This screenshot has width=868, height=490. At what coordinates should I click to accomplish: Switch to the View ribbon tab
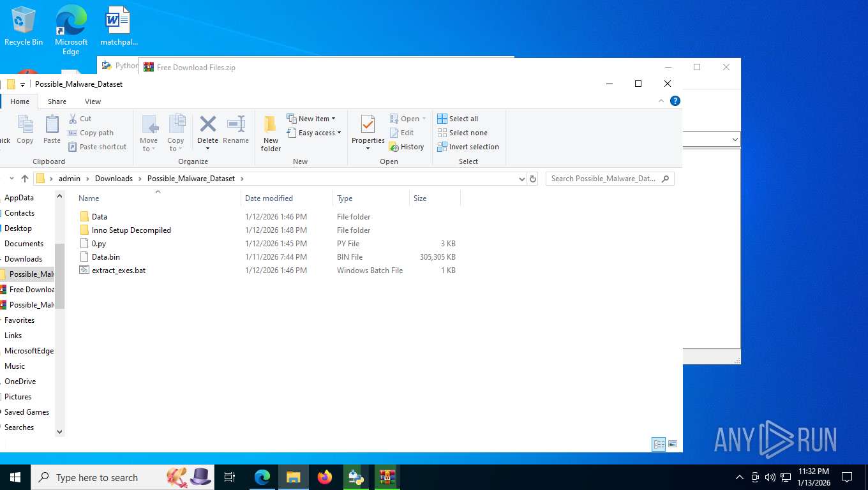[x=93, y=101]
